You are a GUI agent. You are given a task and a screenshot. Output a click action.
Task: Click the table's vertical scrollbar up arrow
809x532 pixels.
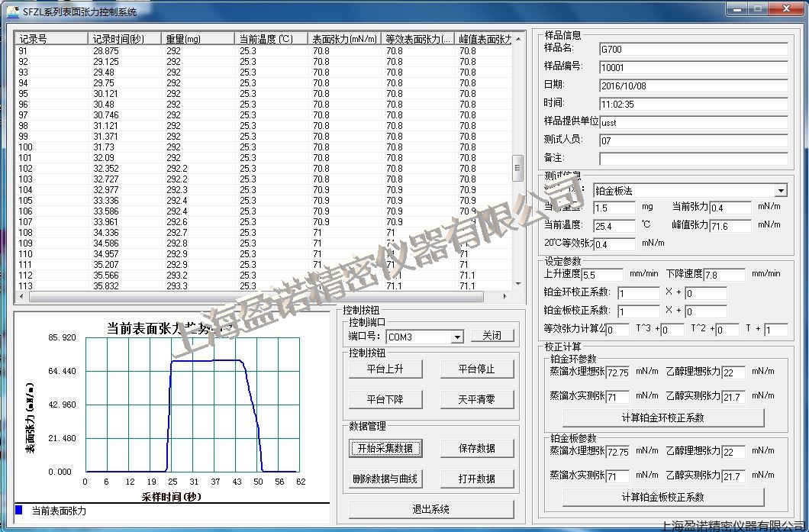pyautogui.click(x=517, y=39)
